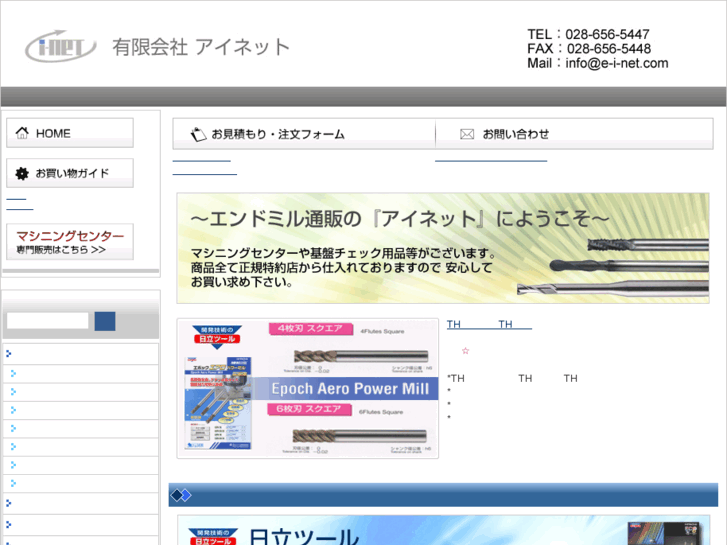Viewport: 727px width, 545px height.
Task: Open the お見積もり・注文フォーム page
Action: [x=304, y=134]
